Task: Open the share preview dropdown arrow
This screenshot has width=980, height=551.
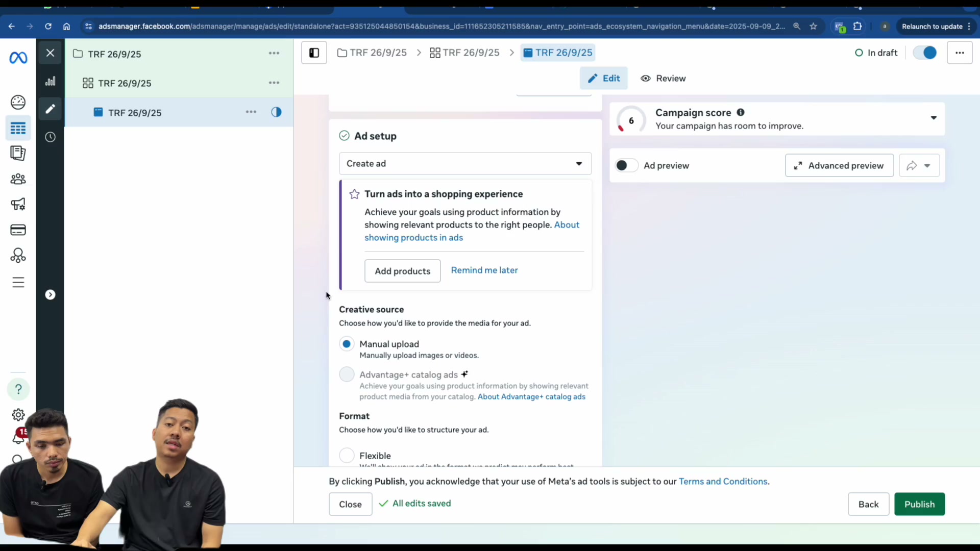Action: [x=927, y=166]
